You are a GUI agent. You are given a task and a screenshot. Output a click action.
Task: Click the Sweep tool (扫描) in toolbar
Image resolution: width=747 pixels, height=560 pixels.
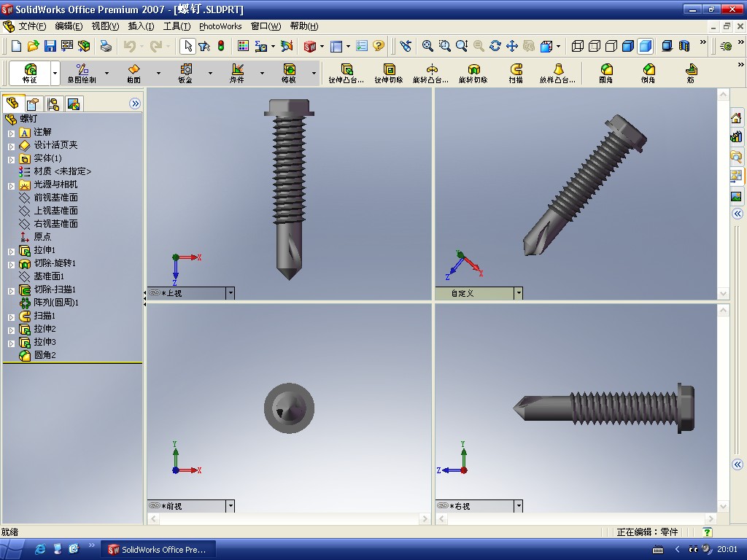click(516, 74)
